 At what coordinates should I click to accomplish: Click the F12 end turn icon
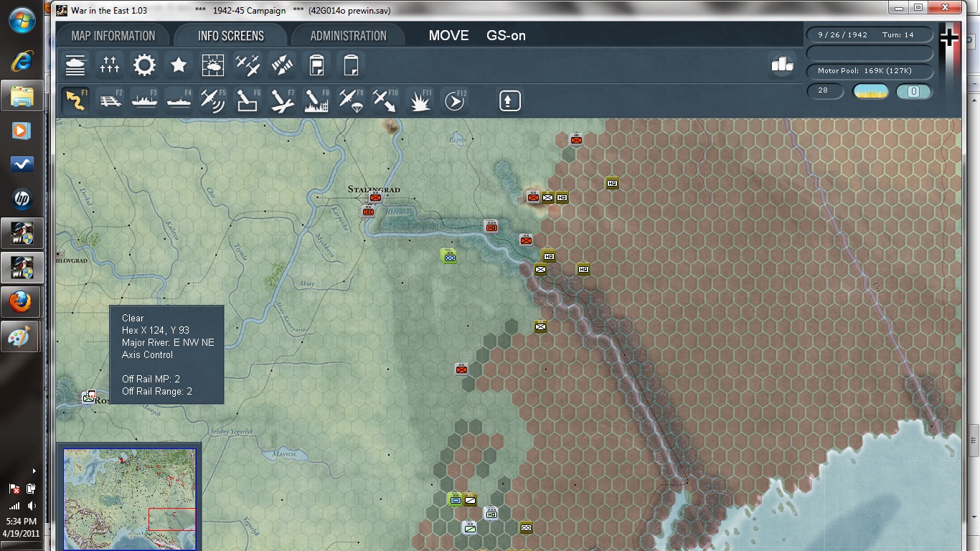tap(454, 100)
